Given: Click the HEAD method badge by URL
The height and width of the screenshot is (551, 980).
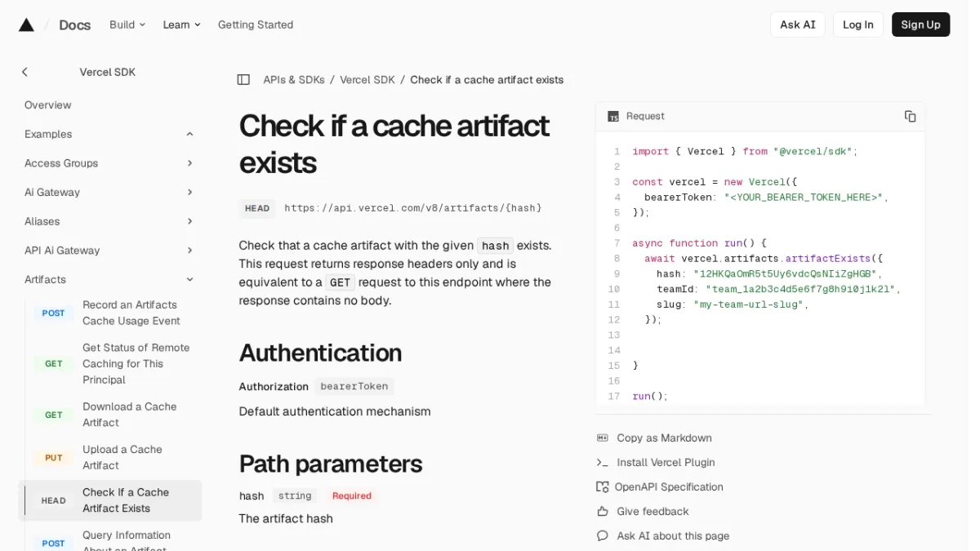Looking at the screenshot, I should pyautogui.click(x=257, y=208).
